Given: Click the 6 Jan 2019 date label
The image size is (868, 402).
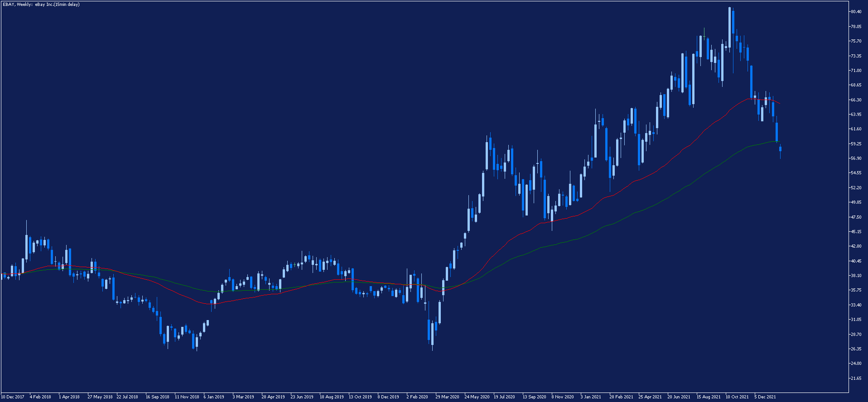Looking at the screenshot, I should pyautogui.click(x=214, y=397).
